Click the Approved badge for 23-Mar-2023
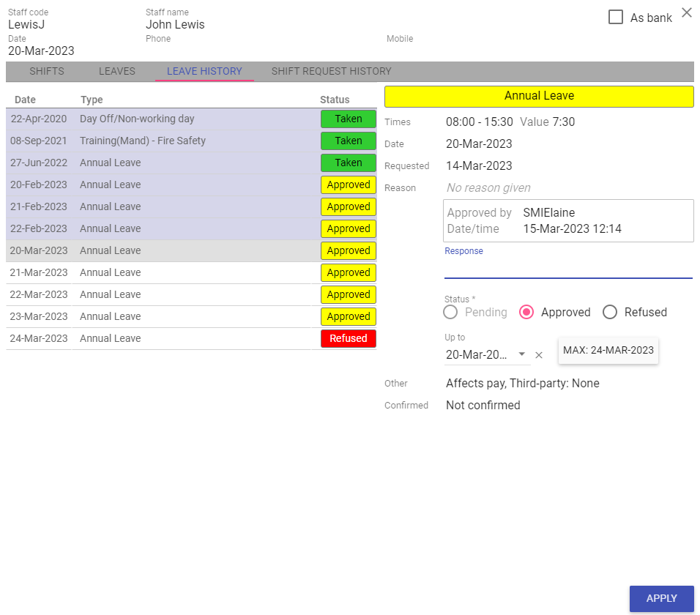 coord(349,317)
